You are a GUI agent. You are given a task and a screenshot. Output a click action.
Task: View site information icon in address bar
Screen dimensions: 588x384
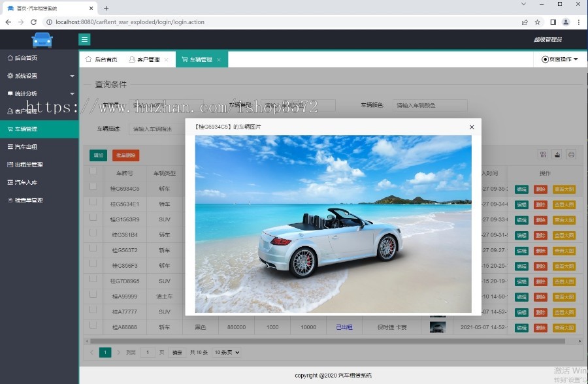(x=49, y=22)
